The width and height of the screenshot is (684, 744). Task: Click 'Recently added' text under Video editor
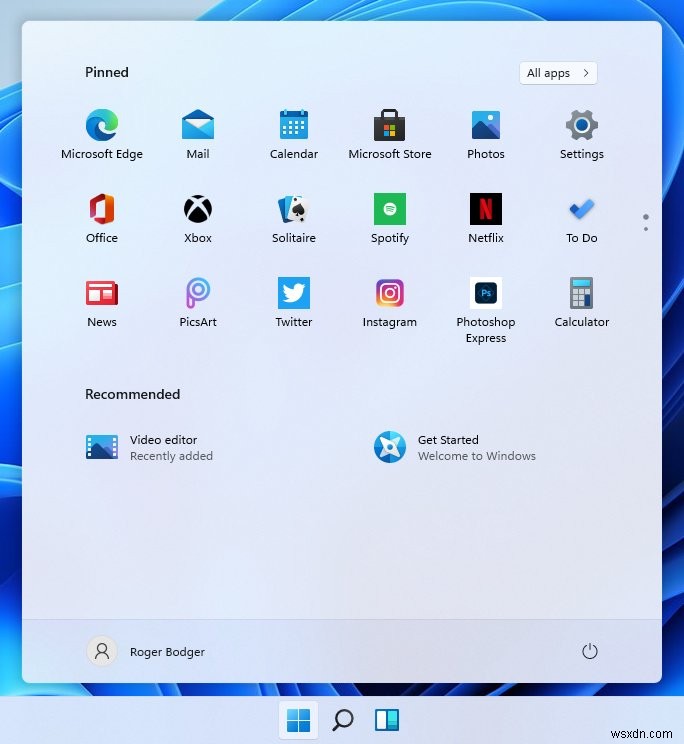[171, 456]
